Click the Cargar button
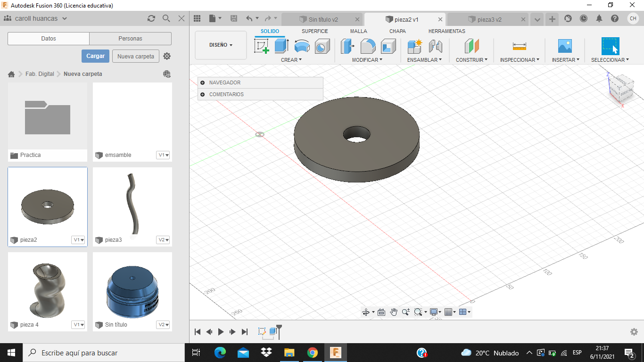644x362 pixels. pos(95,56)
